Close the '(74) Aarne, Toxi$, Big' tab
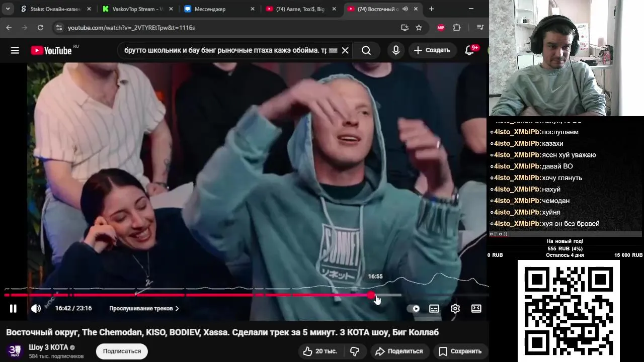 tap(334, 9)
